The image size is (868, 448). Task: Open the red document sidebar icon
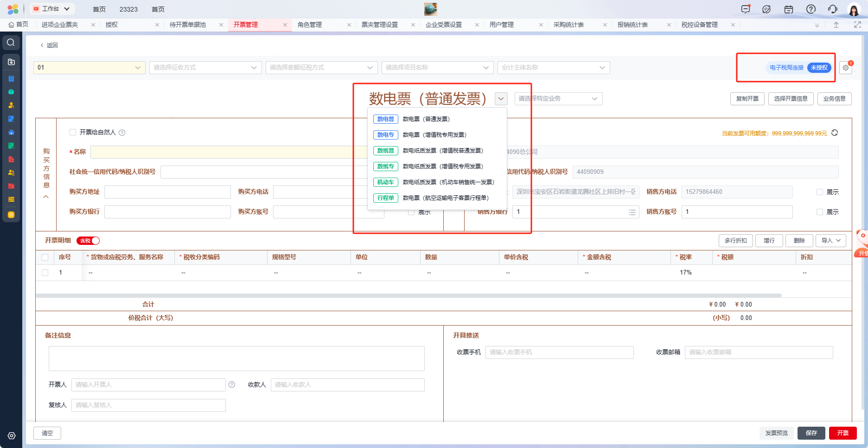(11, 159)
